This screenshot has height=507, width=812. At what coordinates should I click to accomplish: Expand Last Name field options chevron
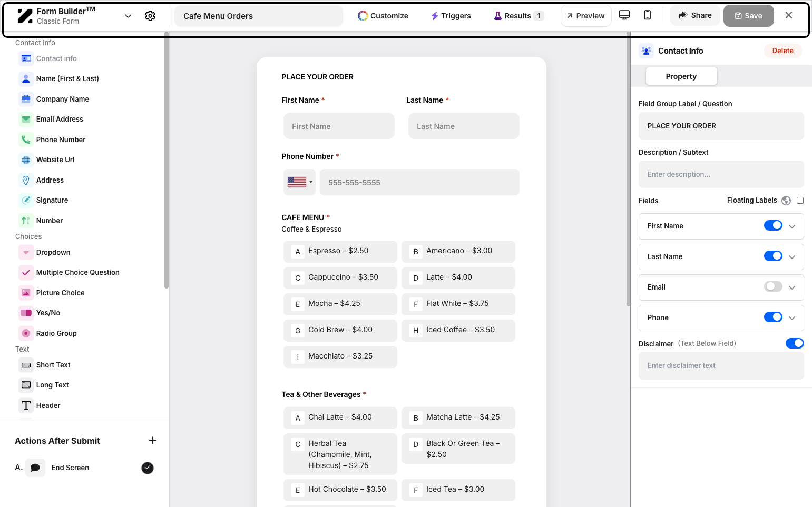(792, 257)
